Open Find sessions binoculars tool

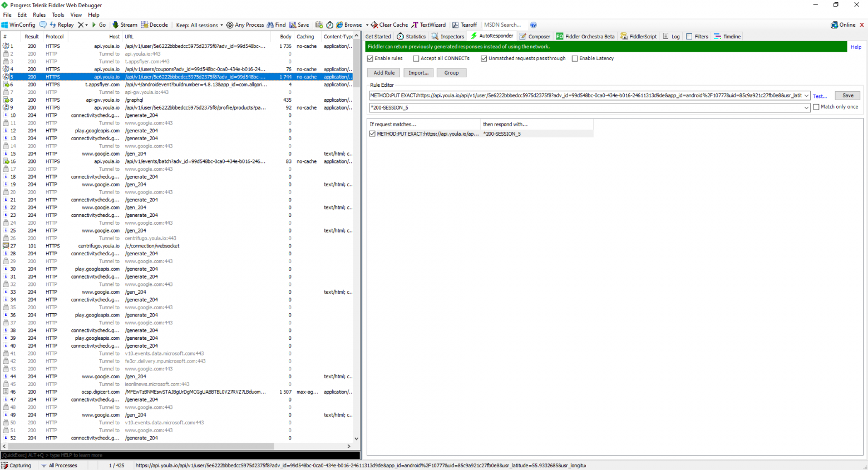point(276,25)
